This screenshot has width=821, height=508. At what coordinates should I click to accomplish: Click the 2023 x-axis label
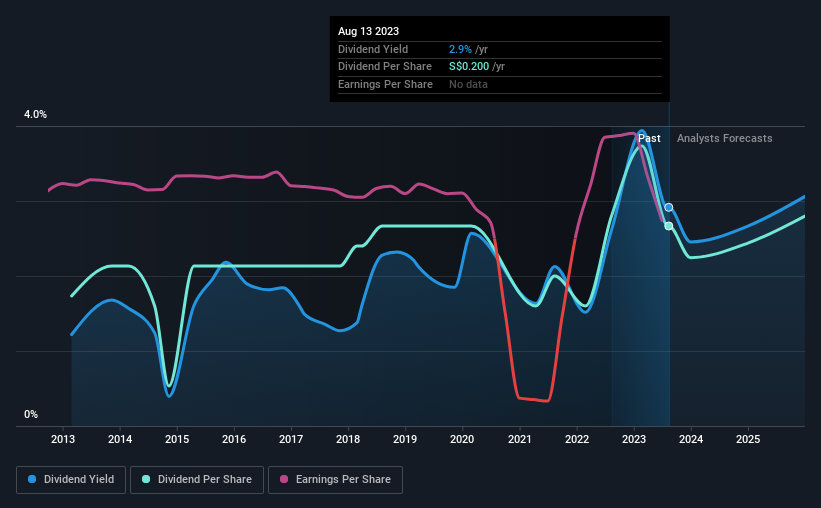(x=634, y=439)
